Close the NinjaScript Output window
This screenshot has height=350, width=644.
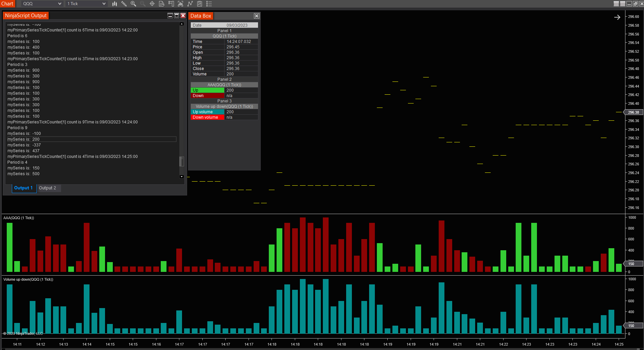pyautogui.click(x=183, y=16)
